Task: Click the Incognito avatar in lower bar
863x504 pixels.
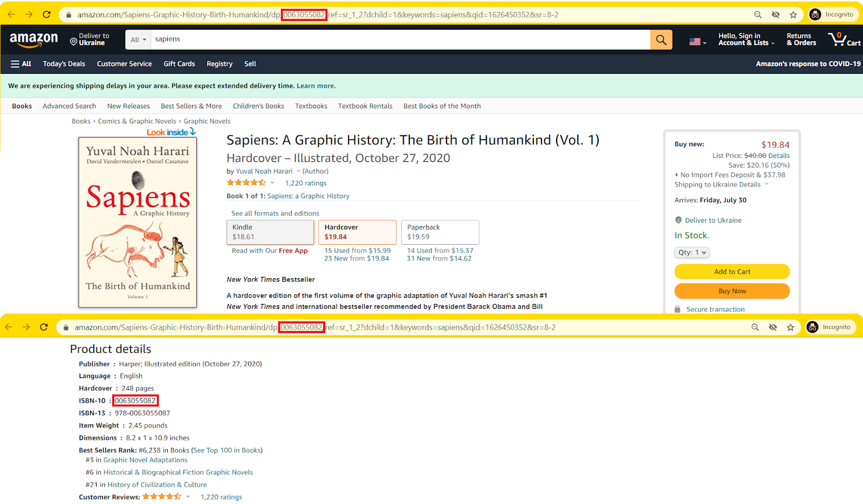Action: tap(812, 327)
